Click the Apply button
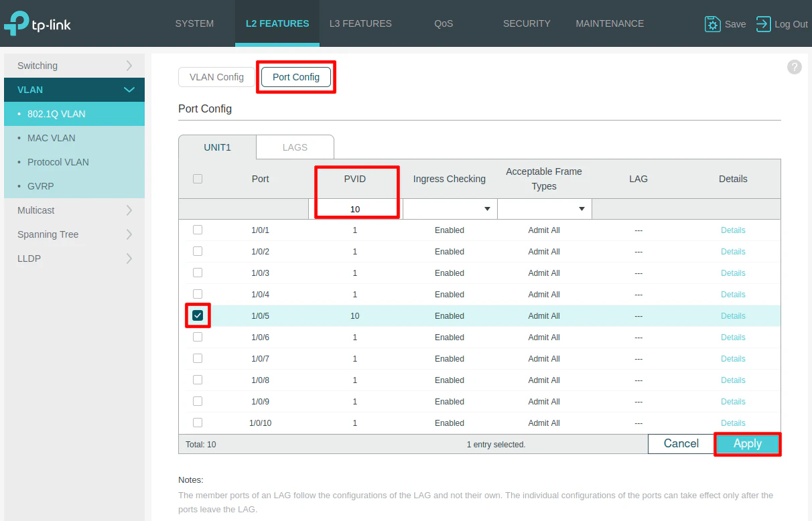Screen dimensions: 812x521 (x=748, y=444)
